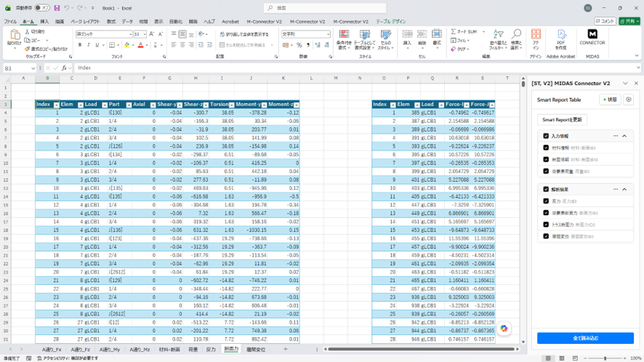Click the Cut (切り取り) scissors icon
This screenshot has width=644, height=362.
pos(27,32)
